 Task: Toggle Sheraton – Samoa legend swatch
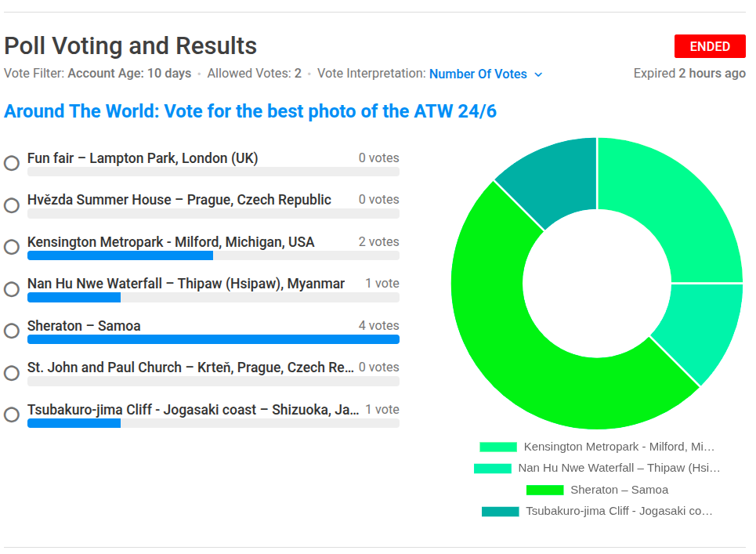[x=544, y=490]
